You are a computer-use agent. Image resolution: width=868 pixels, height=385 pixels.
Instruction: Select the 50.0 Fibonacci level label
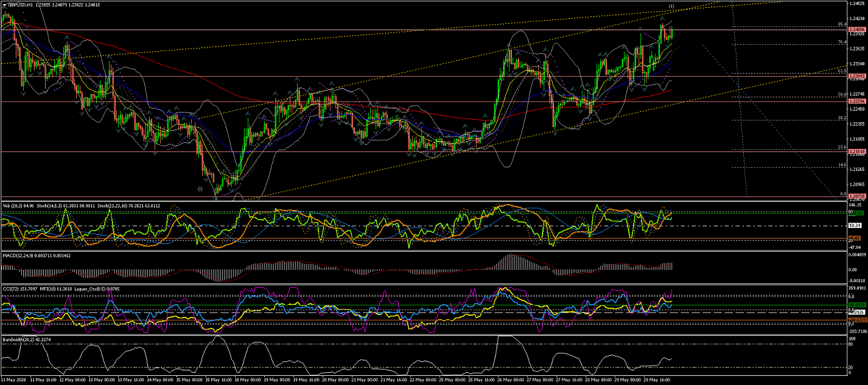point(841,94)
